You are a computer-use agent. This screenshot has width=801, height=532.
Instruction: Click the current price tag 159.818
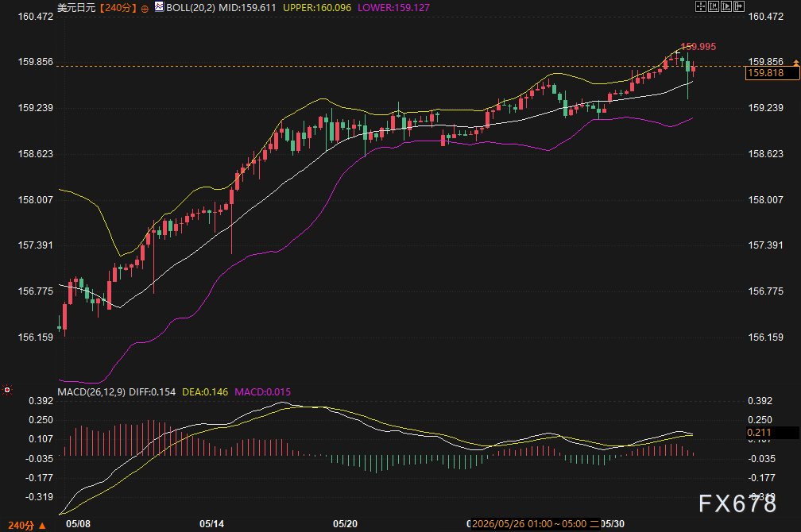772,73
